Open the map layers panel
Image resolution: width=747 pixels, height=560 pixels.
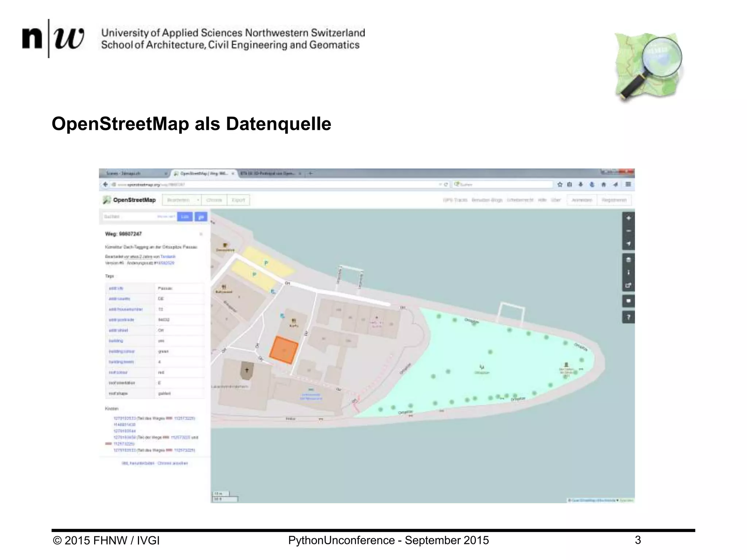click(628, 260)
